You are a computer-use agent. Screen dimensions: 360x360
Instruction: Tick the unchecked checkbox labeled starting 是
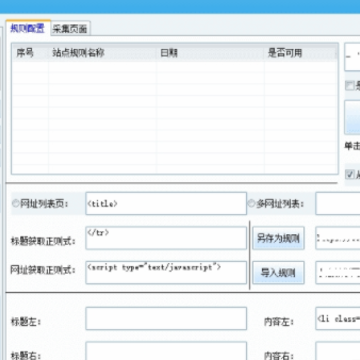349,86
